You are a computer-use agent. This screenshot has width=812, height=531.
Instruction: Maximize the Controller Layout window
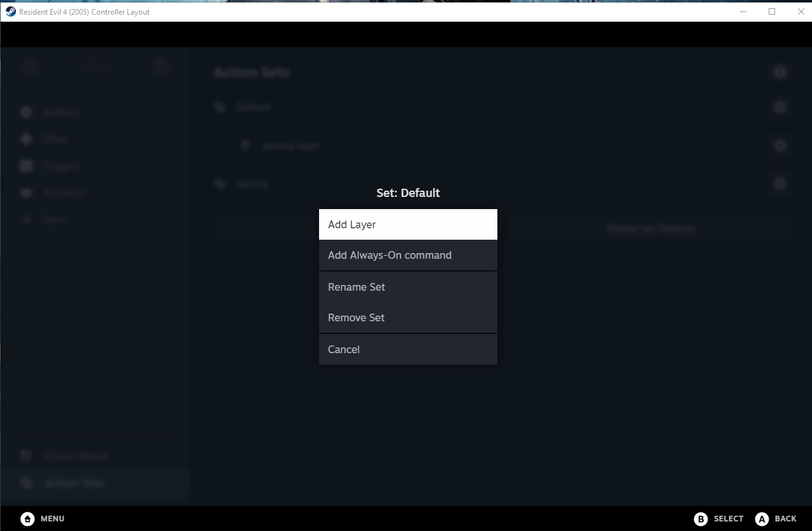tap(772, 11)
